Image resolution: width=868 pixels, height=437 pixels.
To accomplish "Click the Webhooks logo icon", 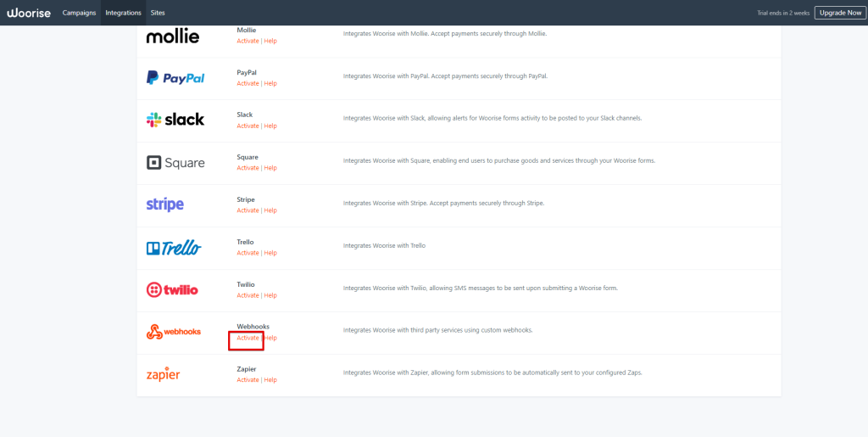I will coord(174,332).
